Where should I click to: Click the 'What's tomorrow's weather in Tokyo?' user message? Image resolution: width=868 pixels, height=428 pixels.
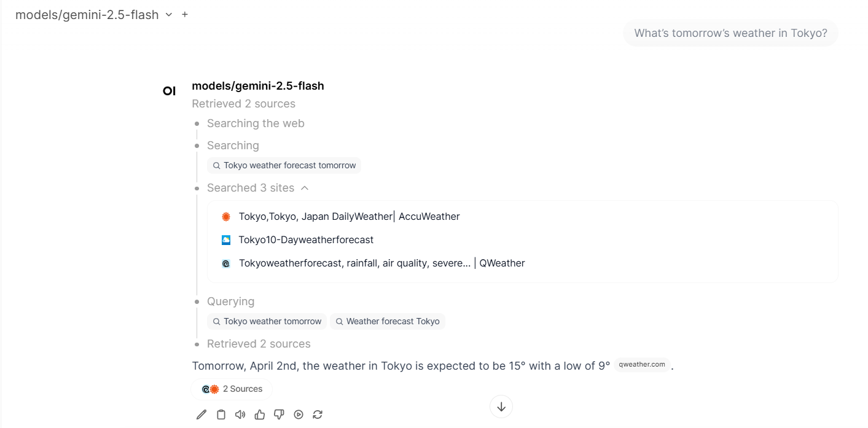[731, 33]
